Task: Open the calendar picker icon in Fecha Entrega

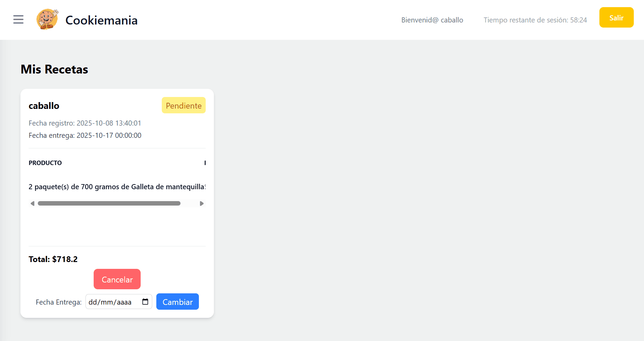Action: [145, 302]
